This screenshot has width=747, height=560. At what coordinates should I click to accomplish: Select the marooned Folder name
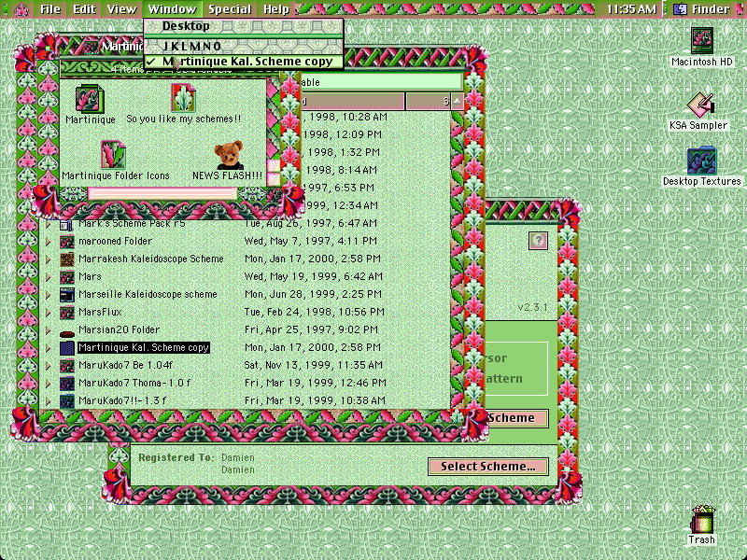pyautogui.click(x=115, y=242)
